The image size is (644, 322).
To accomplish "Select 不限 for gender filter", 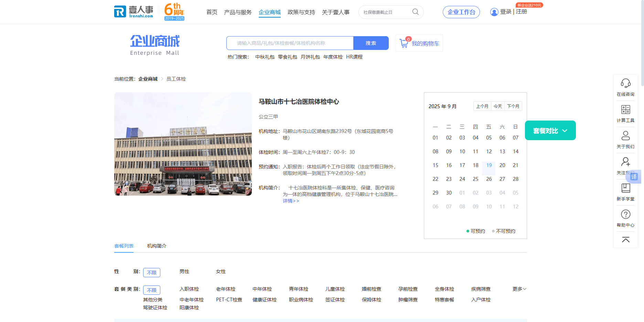I will point(152,272).
